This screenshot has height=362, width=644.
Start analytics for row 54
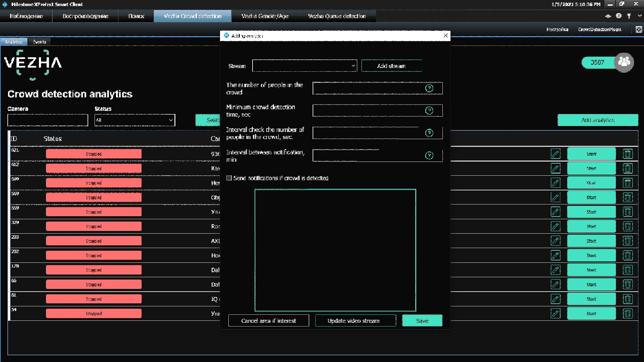(591, 313)
